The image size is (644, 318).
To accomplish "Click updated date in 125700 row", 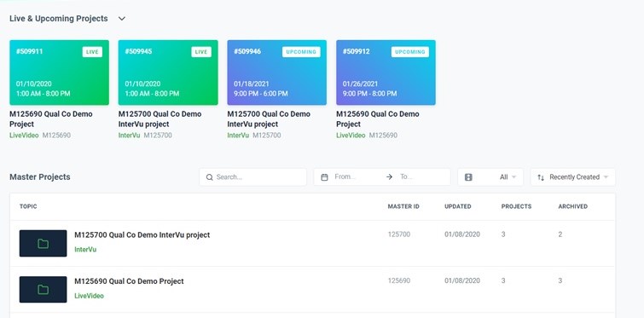I will click(462, 234).
